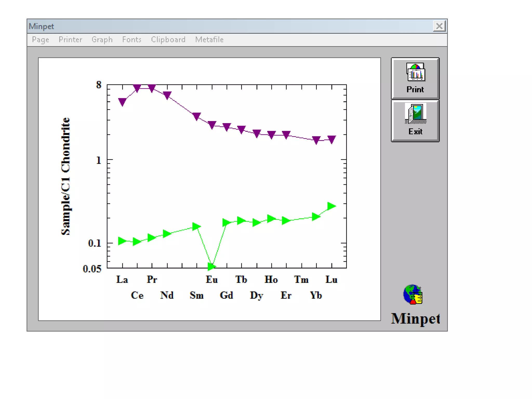Screen dimensions: 532x399
Task: Open the Metafile menu
Action: click(x=209, y=39)
